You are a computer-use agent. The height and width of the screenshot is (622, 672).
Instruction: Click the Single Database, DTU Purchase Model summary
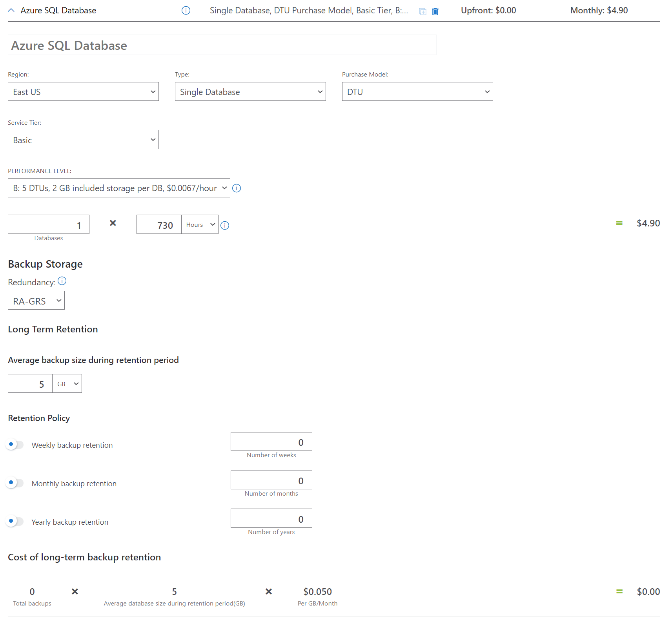pos(309,11)
